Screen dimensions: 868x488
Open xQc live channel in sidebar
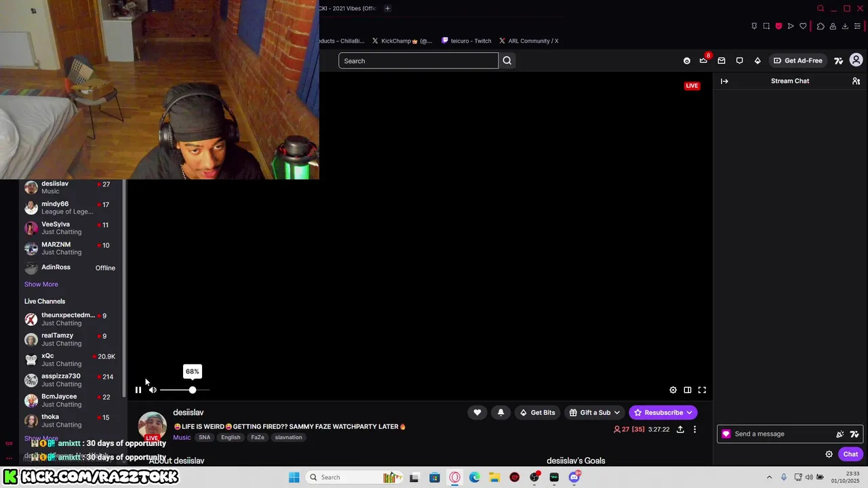(x=70, y=359)
